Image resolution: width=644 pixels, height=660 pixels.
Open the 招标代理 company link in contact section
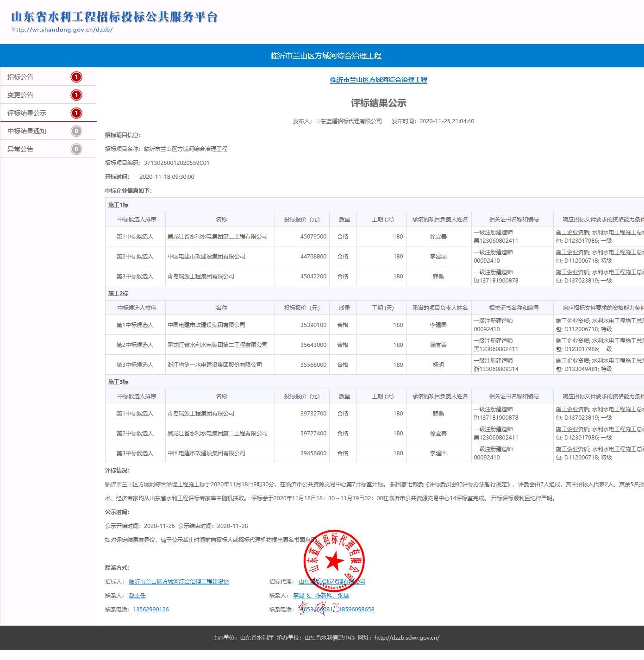332,582
